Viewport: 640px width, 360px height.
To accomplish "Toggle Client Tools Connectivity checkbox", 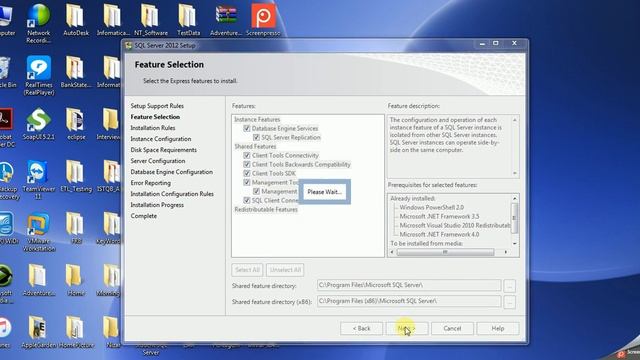I will coord(247,156).
